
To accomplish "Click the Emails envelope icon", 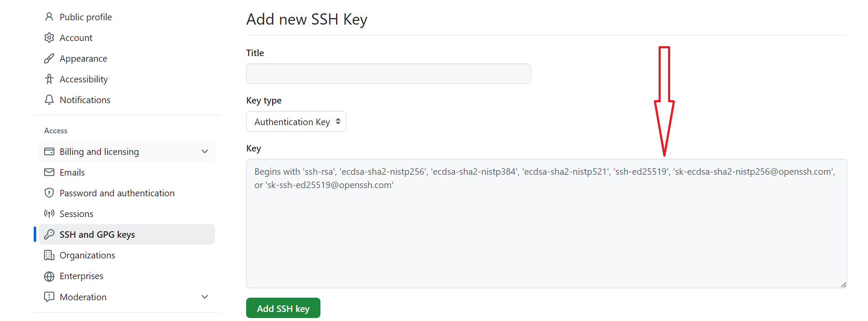I will [49, 172].
